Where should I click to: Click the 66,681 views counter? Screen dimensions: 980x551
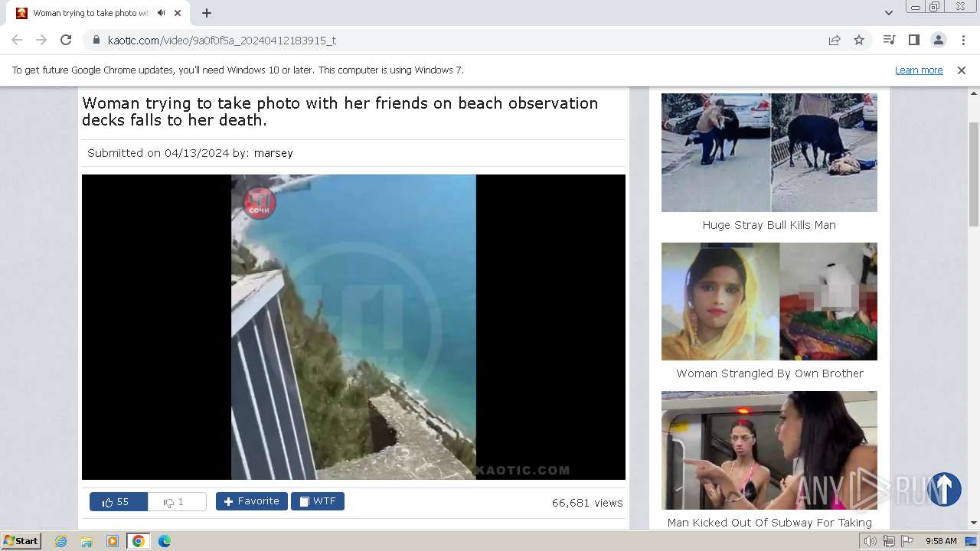(x=587, y=503)
